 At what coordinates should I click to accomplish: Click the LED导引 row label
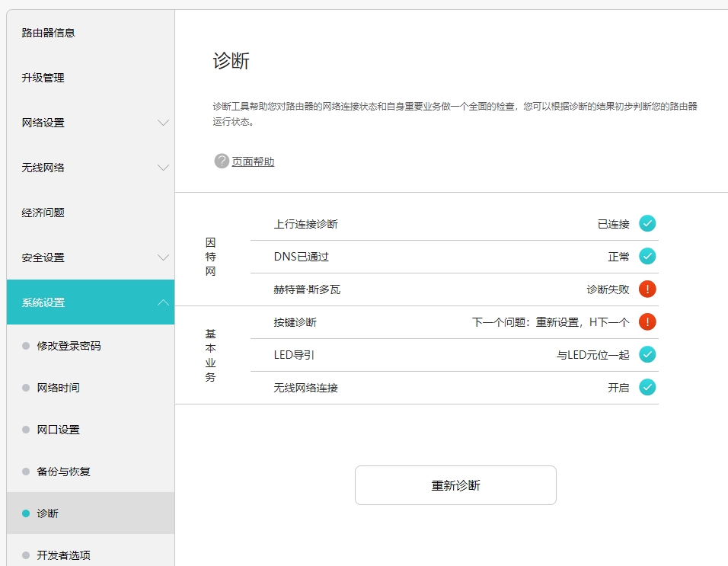pyautogui.click(x=294, y=355)
